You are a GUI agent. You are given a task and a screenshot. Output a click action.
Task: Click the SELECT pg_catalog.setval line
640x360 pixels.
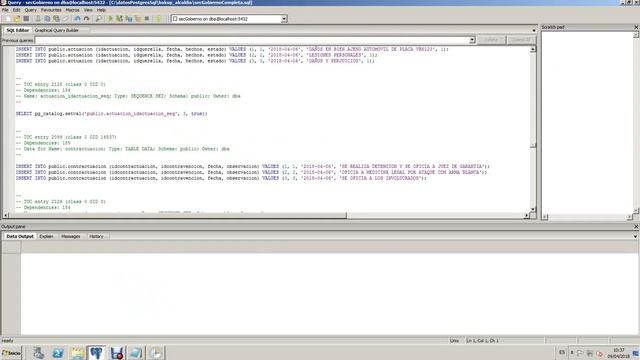click(111, 114)
